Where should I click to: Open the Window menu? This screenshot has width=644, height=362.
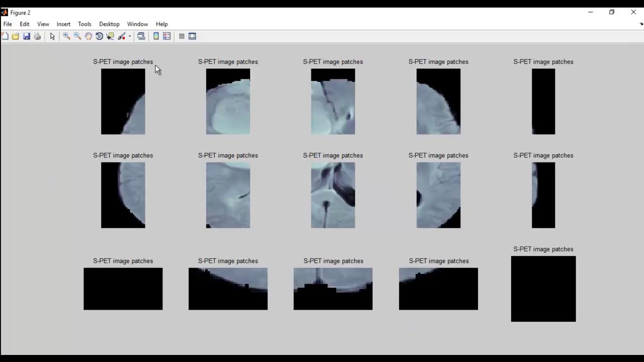pos(137,24)
